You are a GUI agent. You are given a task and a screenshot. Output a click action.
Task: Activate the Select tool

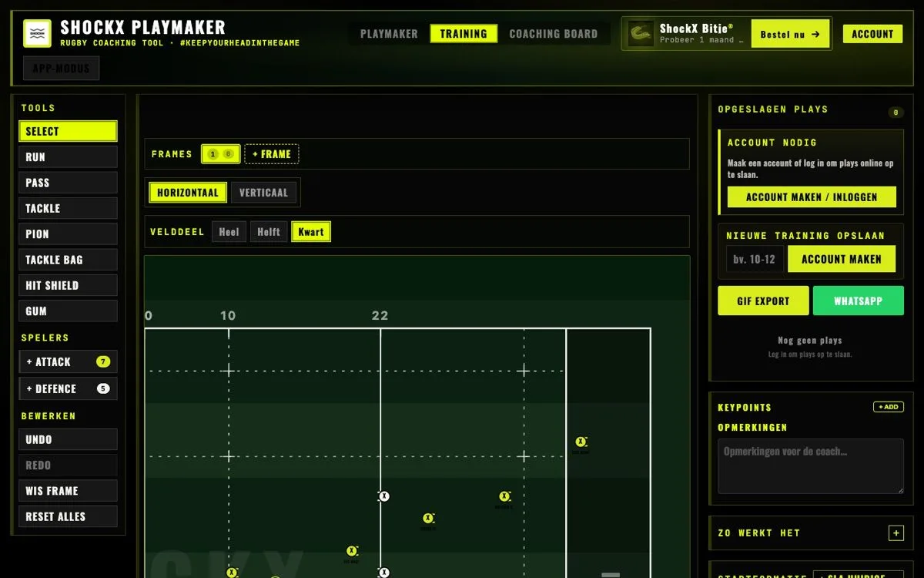(x=69, y=131)
